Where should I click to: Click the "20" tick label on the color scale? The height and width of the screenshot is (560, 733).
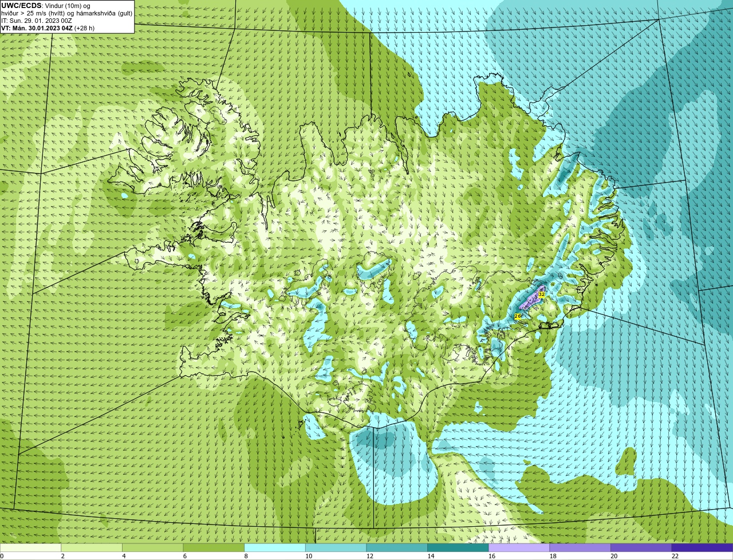614,556
